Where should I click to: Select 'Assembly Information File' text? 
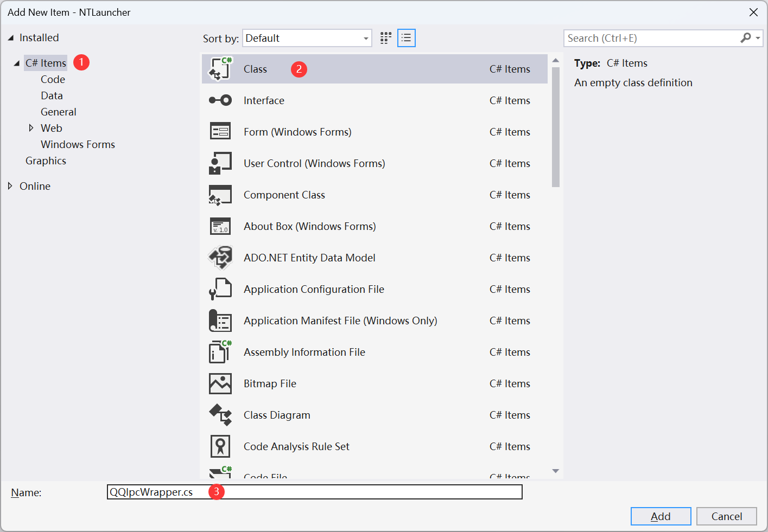coord(304,352)
